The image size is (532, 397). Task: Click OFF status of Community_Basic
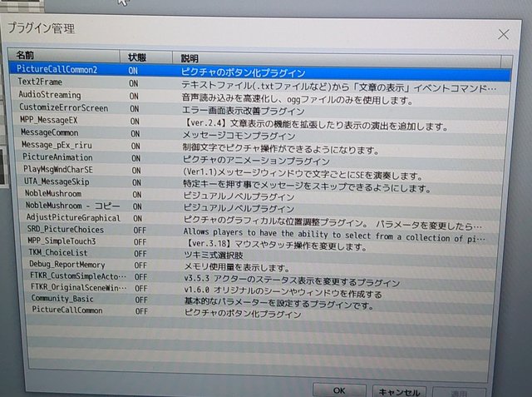(141, 300)
